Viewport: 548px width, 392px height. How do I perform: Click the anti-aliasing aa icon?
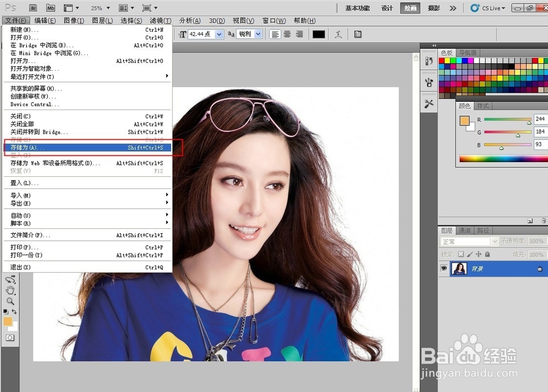click(x=231, y=34)
